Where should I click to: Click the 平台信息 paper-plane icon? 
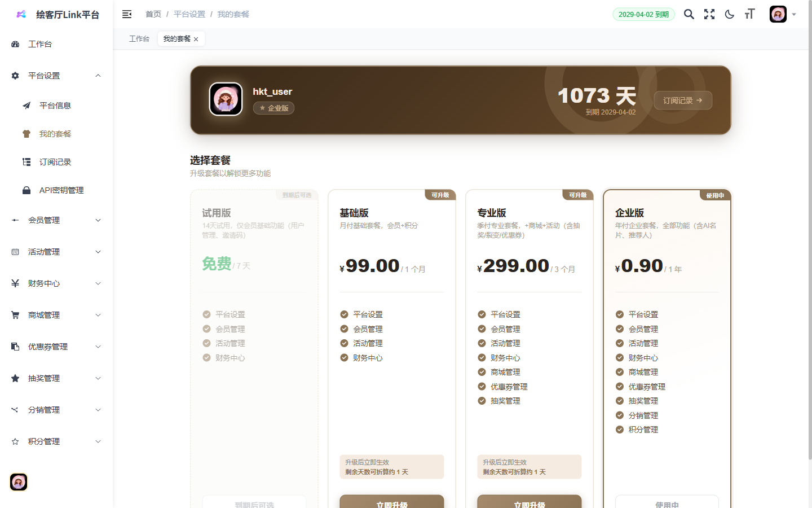26,105
